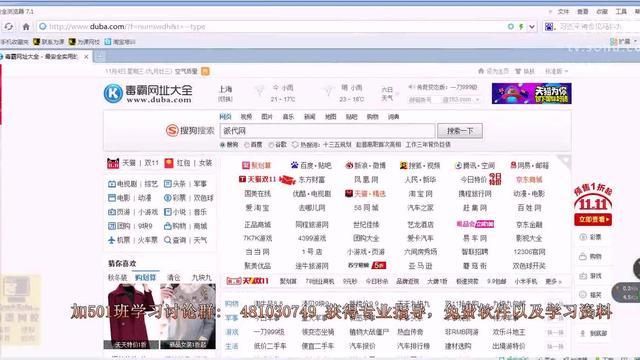
Task: Click the Baidu paw search-engine icon
Action: [549, 27]
